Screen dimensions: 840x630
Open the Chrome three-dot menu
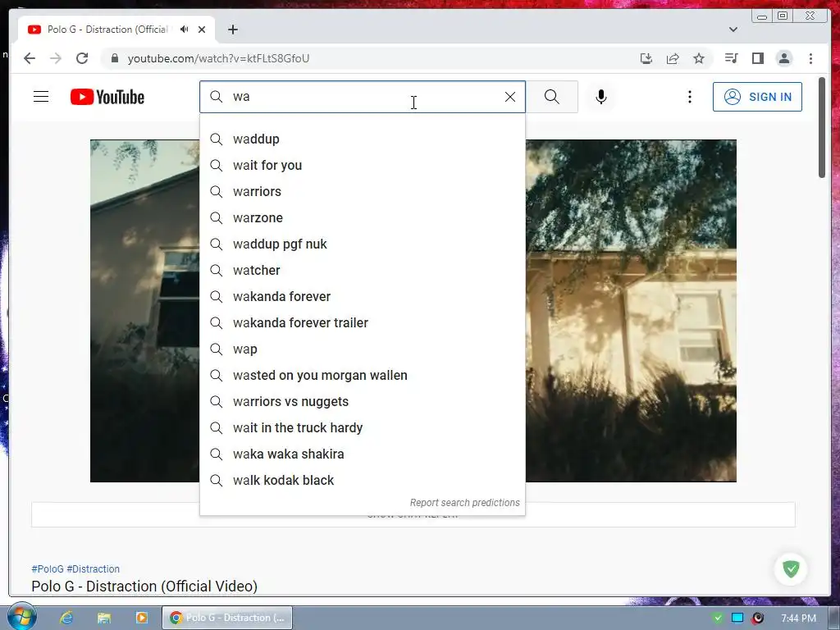pyautogui.click(x=810, y=58)
